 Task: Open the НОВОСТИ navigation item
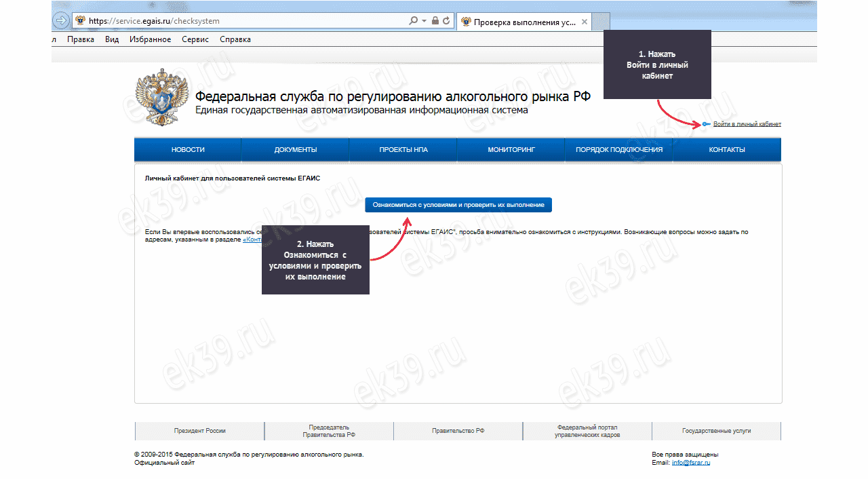[x=188, y=150]
